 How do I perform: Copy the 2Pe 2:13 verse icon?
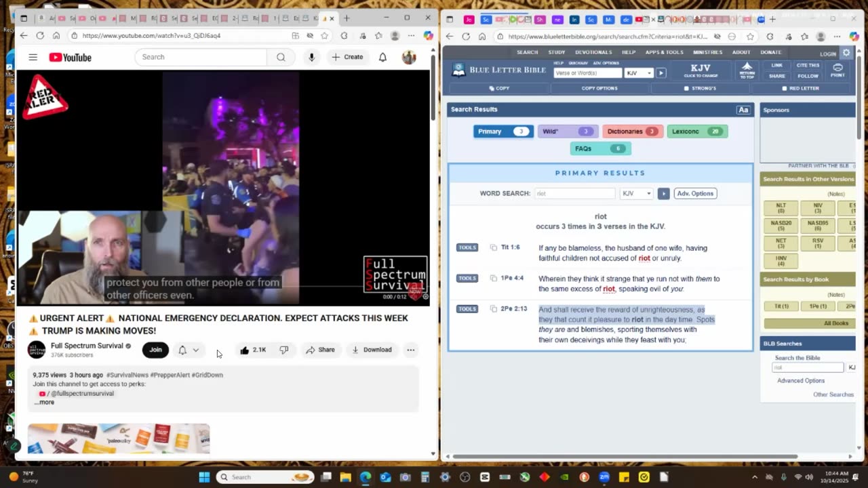tap(494, 308)
